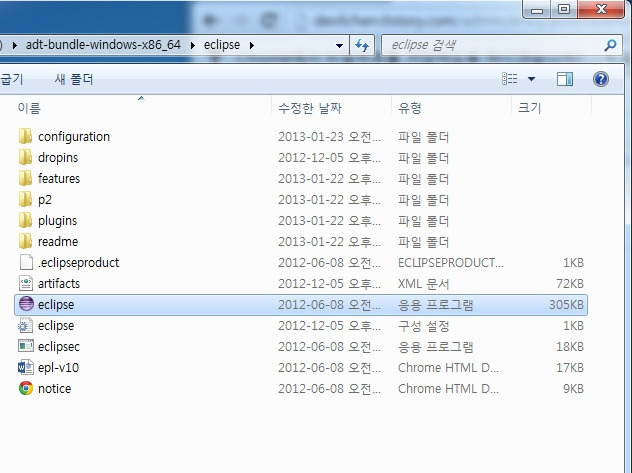Click the search magnifier icon
The height and width of the screenshot is (473, 632).
pyautogui.click(x=611, y=45)
